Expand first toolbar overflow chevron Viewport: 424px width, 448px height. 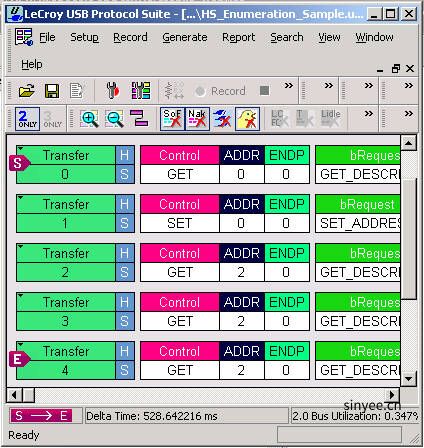pos(289,86)
